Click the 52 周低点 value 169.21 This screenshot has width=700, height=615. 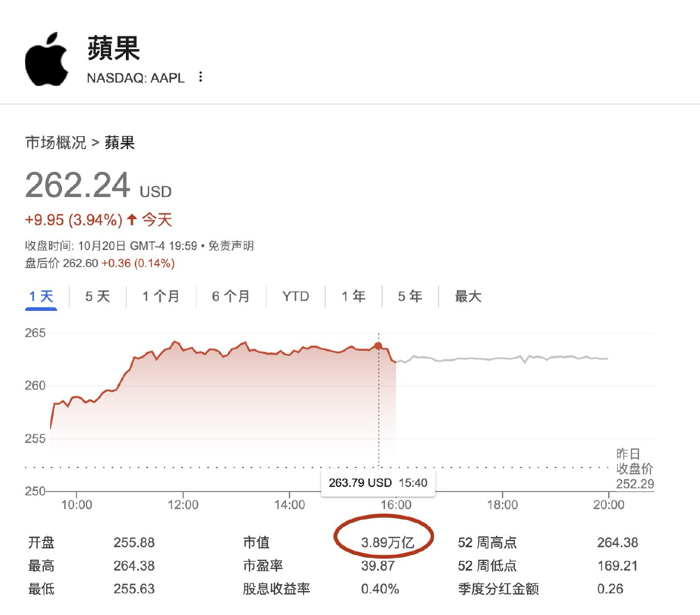617,565
